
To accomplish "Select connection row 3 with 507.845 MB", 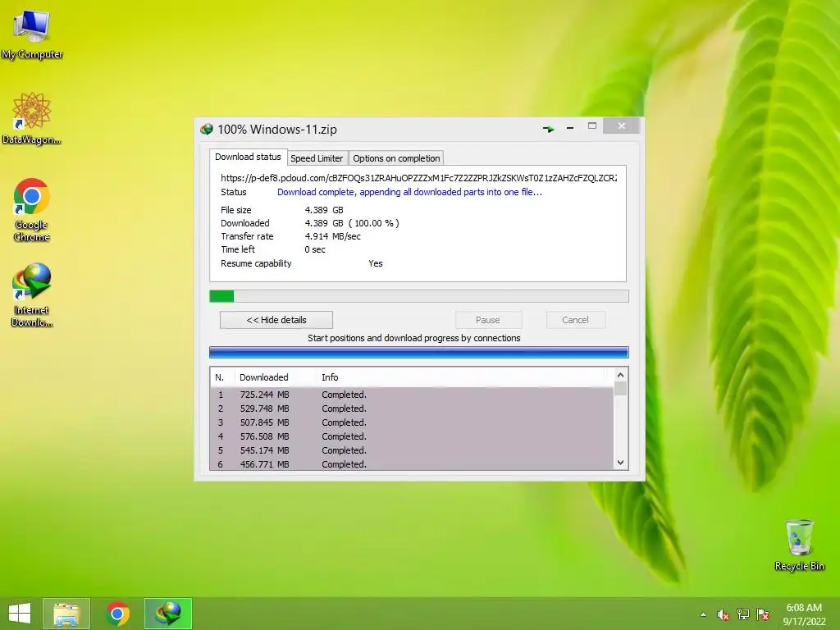I will point(412,422).
